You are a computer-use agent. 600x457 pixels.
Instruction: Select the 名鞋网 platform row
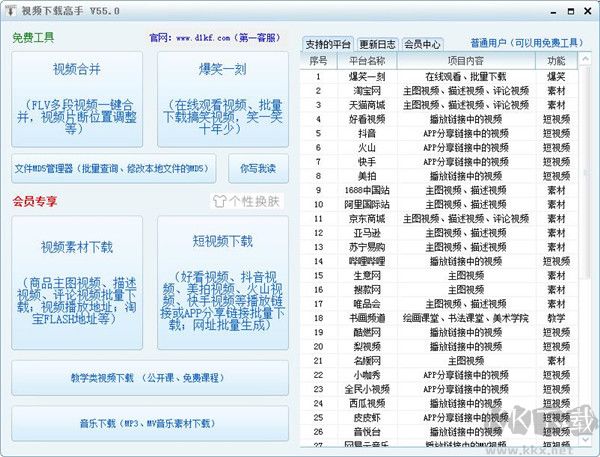tap(439, 361)
